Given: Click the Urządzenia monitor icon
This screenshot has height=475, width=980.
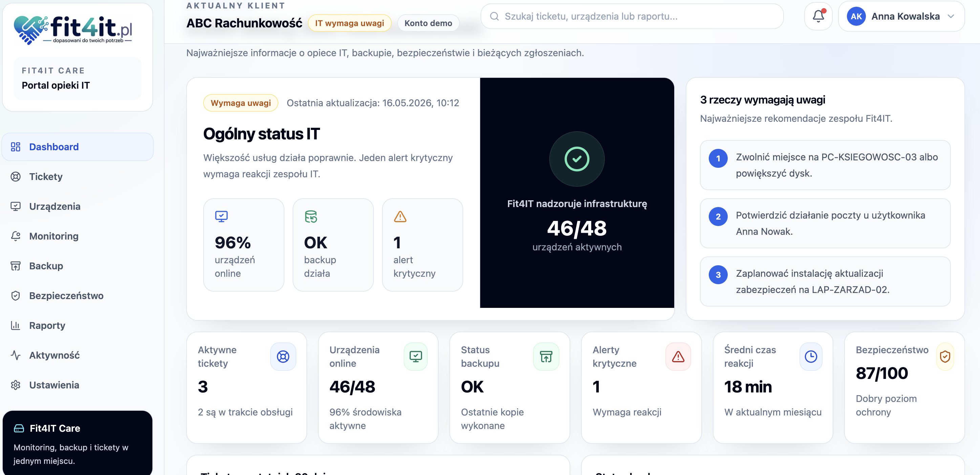Looking at the screenshot, I should click(16, 206).
